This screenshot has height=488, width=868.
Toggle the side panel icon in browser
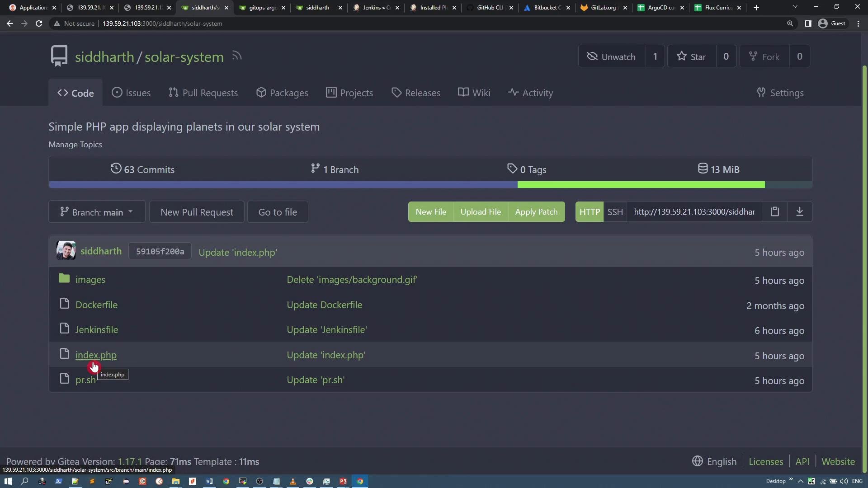808,23
